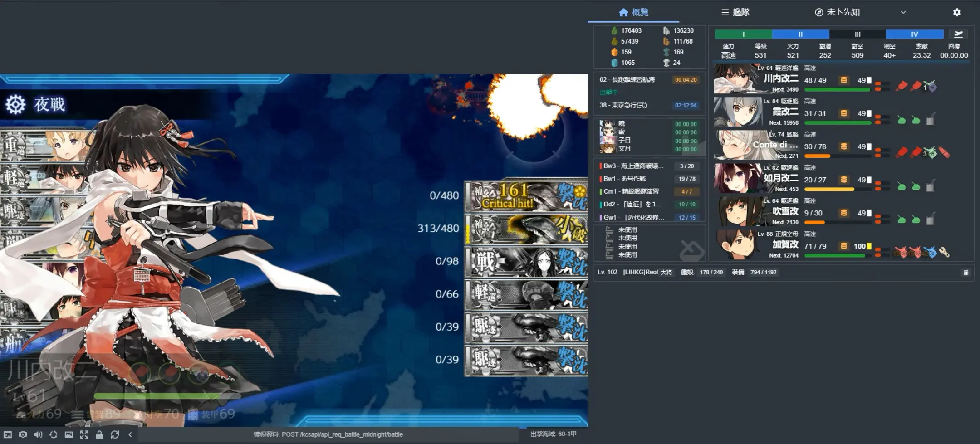This screenshot has height=444, width=980.
Task: Click quest Bw3 - 海上通商破壊 row
Action: 649,166
